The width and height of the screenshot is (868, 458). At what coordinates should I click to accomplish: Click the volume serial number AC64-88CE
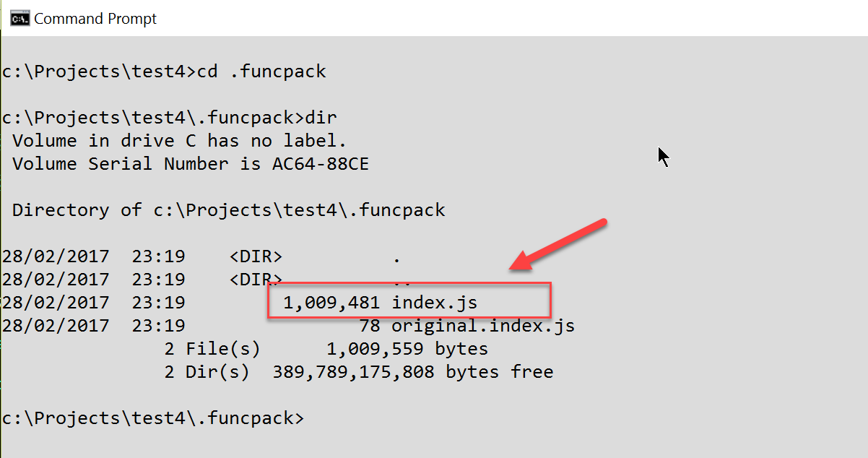click(x=321, y=164)
